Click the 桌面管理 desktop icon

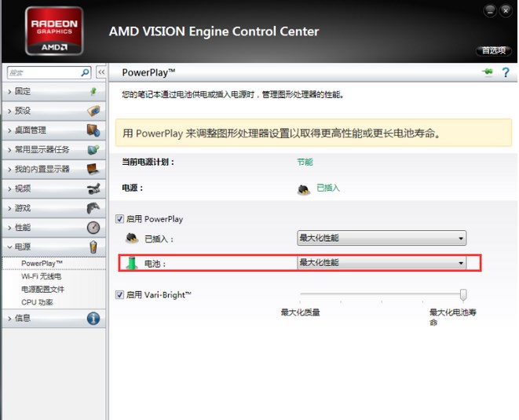93,130
